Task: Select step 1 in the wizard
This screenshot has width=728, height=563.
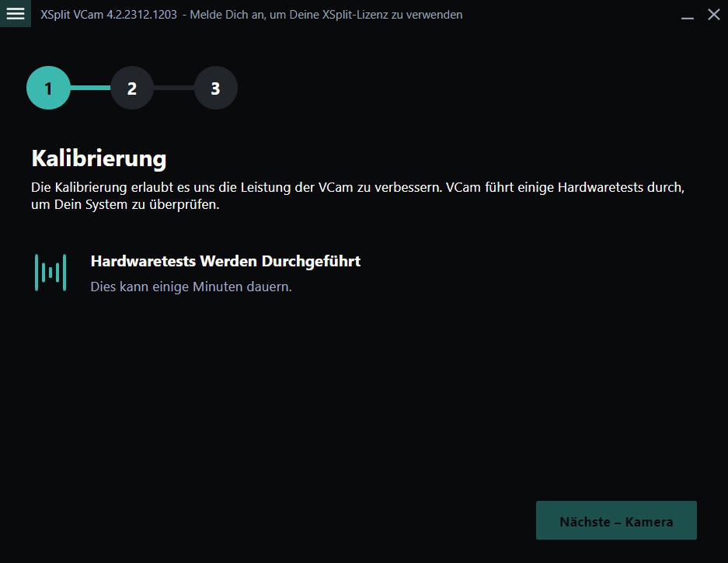Action: click(x=48, y=89)
